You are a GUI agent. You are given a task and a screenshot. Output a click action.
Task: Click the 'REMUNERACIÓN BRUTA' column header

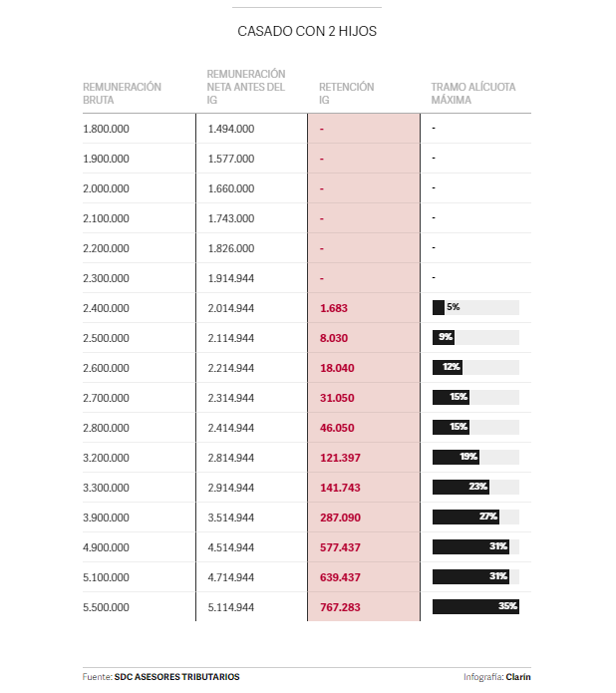coord(122,94)
